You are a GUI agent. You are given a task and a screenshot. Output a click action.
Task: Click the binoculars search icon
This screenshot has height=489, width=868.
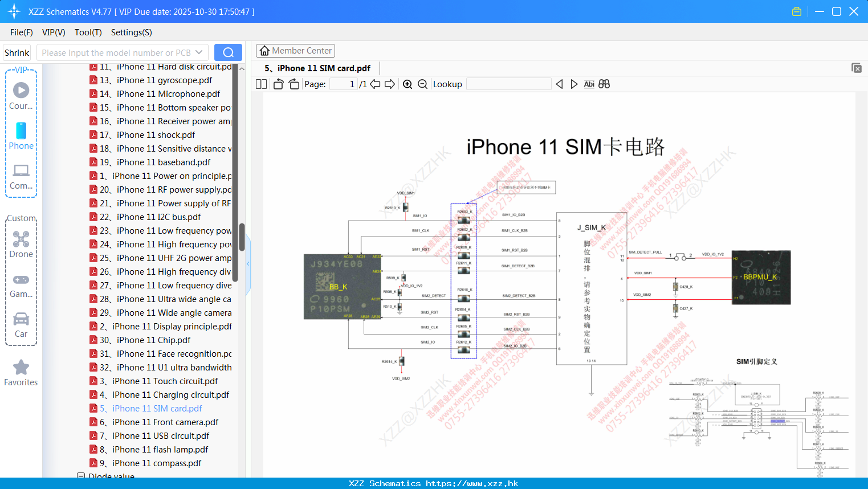[604, 84]
